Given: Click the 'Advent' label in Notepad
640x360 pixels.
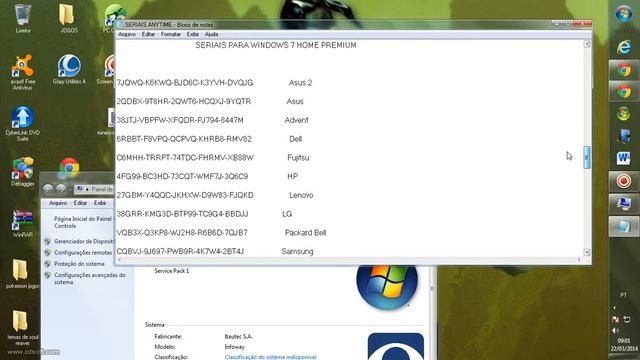Looking at the screenshot, I should pos(296,120).
